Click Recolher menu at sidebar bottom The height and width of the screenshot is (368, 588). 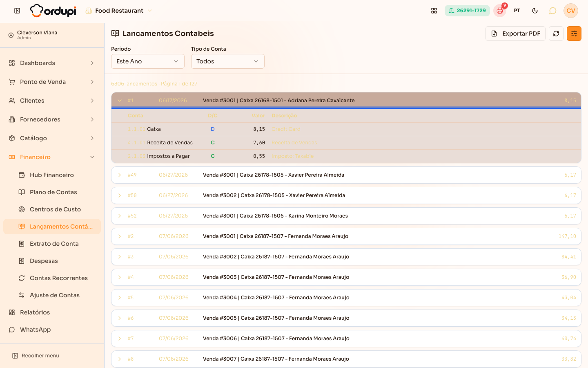(36, 356)
